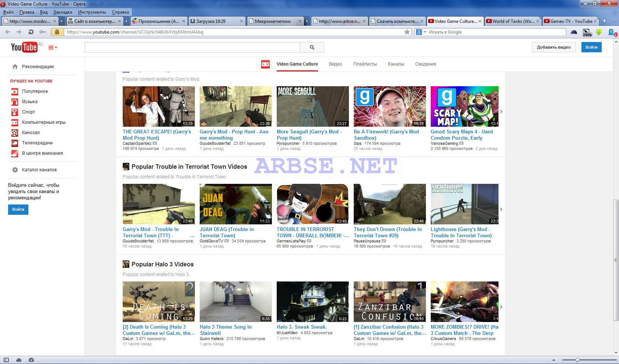Viewport: 619px width, 364px height.
Task: Click the browser forward arrow
Action: click(x=19, y=32)
